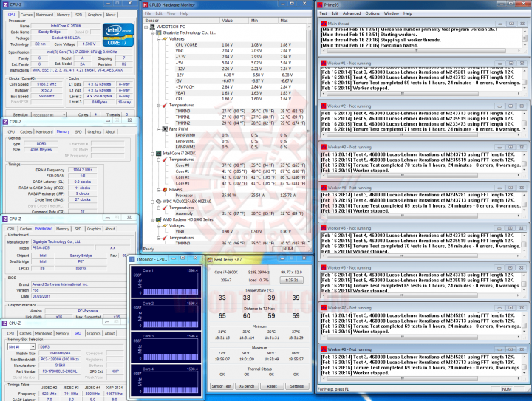Collapse the Intel Core i7 2600K node in HWMonitor
532x401 pixels.
click(x=152, y=153)
